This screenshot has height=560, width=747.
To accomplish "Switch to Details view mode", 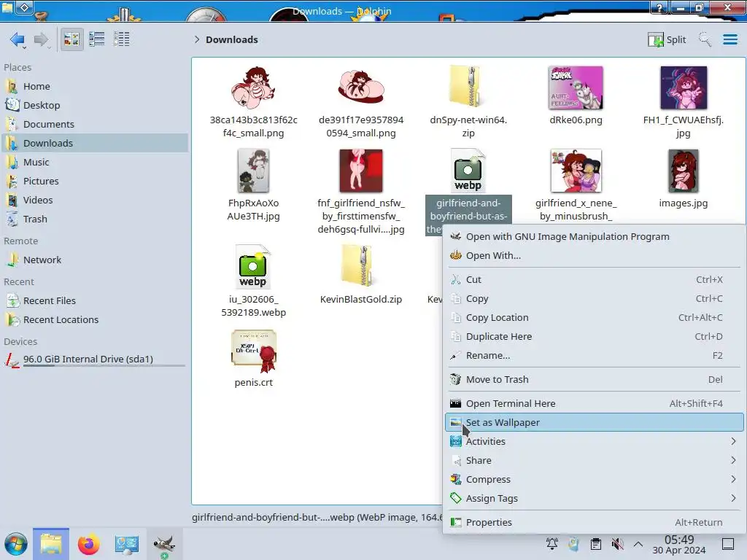I will tap(122, 39).
